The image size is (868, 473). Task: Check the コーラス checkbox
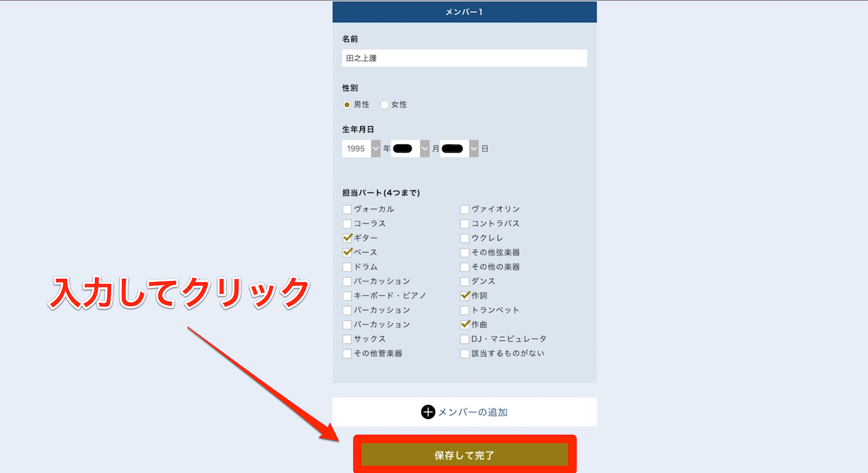347,224
